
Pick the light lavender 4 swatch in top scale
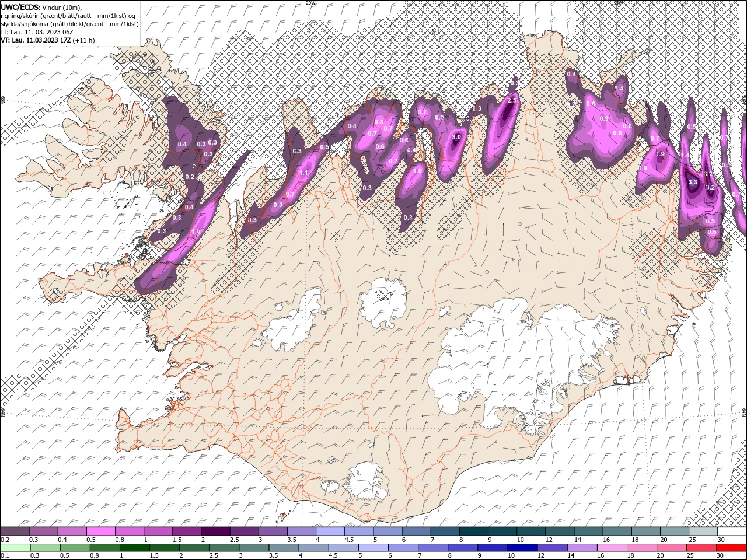click(x=330, y=531)
